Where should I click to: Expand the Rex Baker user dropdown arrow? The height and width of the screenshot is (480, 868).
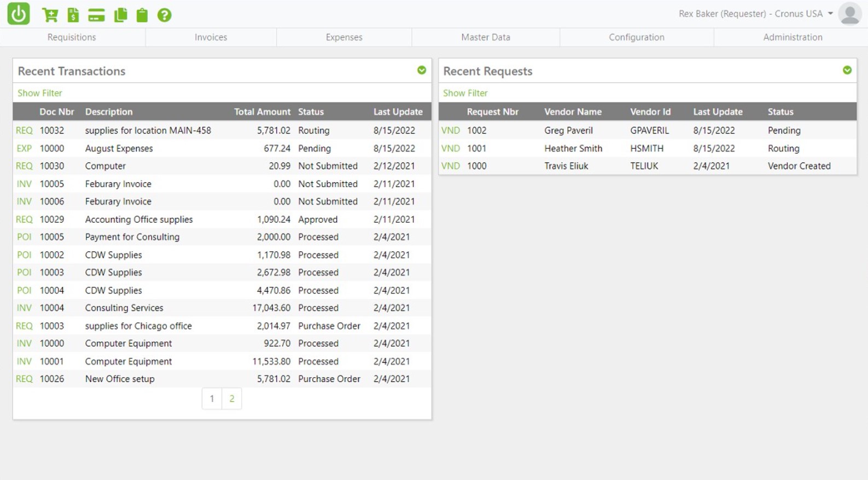coord(830,14)
